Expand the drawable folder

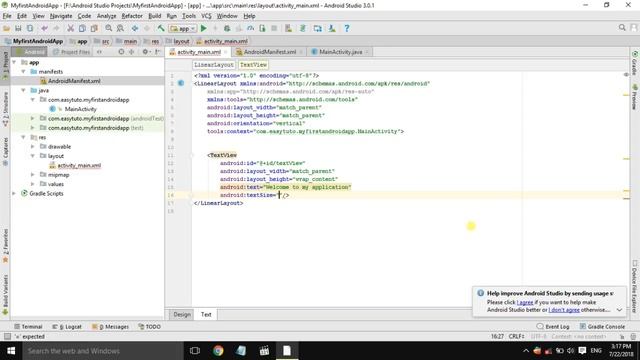point(33,147)
